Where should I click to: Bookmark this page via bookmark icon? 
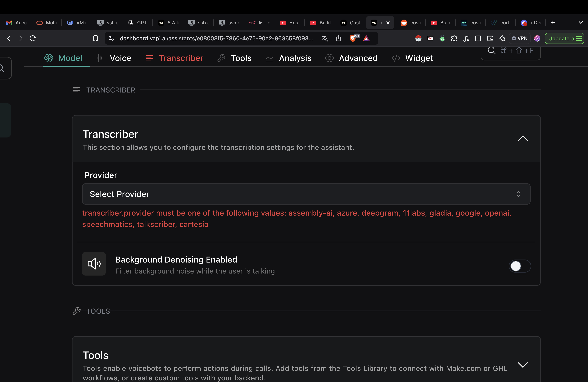click(96, 38)
